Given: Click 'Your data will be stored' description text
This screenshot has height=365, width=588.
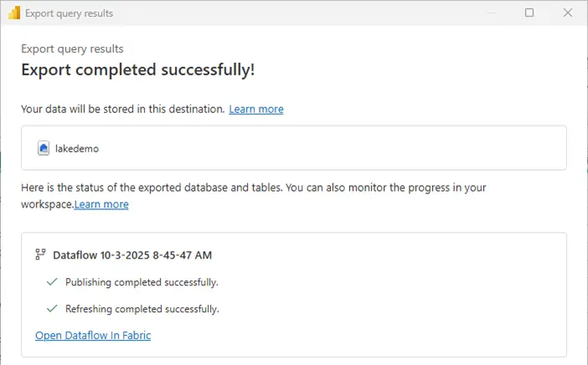Looking at the screenshot, I should pos(123,109).
